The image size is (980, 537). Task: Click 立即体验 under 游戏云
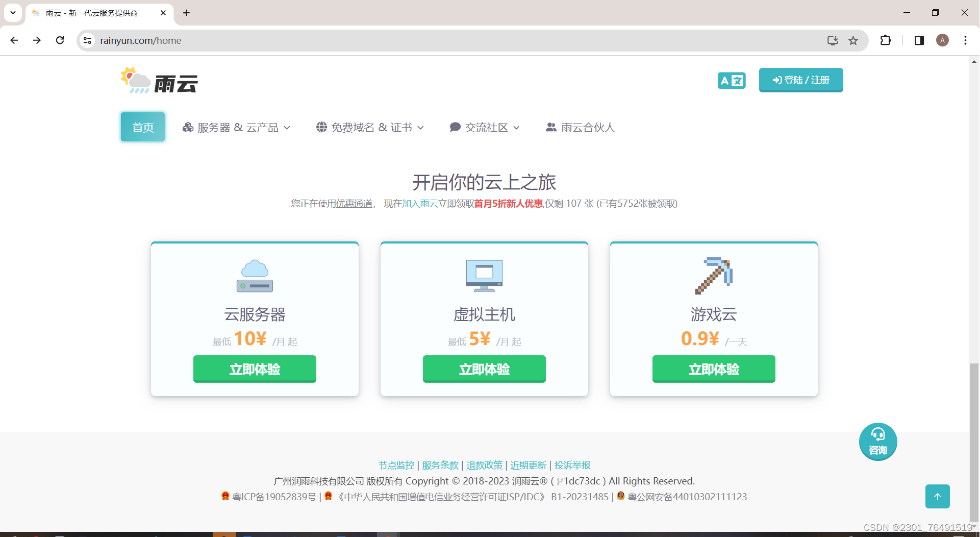click(714, 369)
